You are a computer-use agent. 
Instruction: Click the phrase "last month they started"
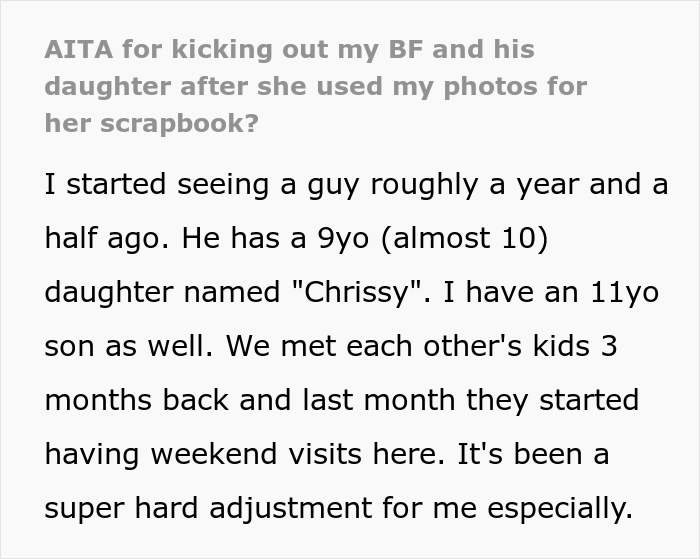pos(471,400)
